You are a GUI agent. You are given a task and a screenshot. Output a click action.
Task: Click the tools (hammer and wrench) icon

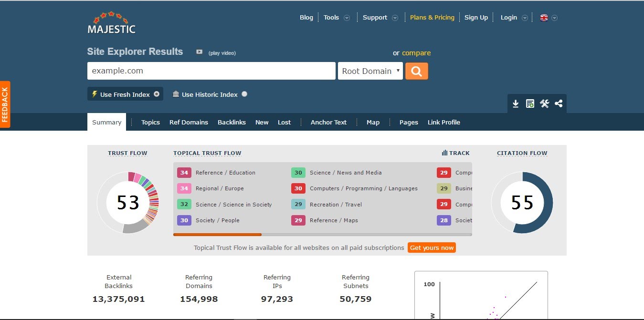(x=544, y=103)
